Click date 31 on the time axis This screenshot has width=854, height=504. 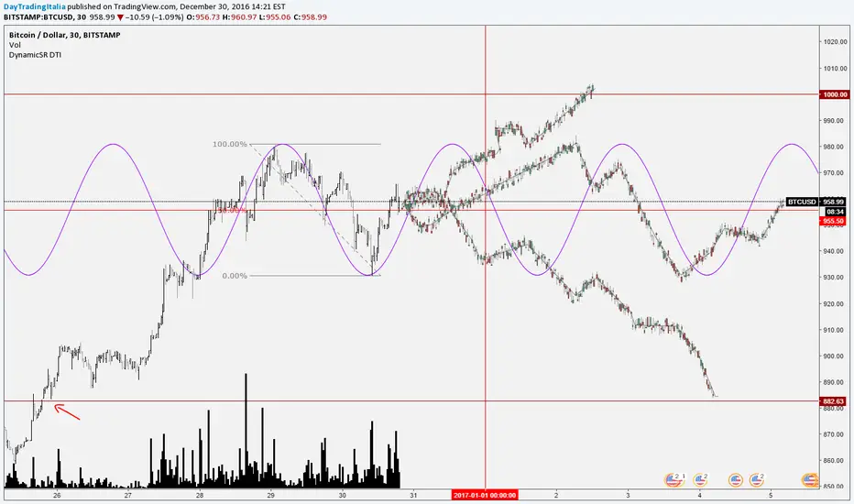(413, 495)
